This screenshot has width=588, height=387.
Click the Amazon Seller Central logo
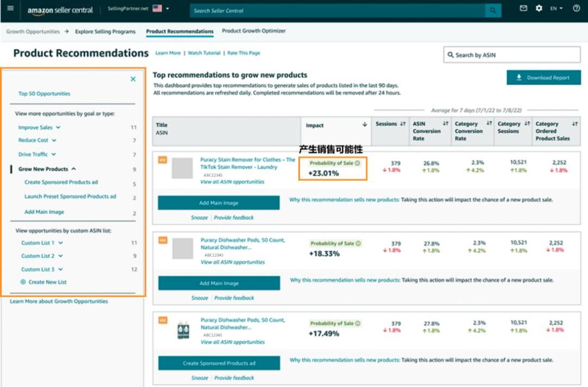click(x=60, y=10)
